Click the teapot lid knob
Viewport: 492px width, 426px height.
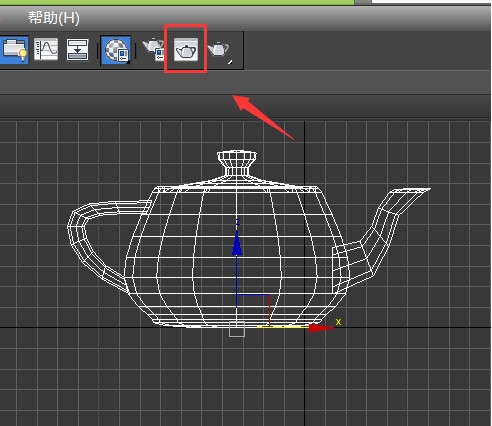pyautogui.click(x=237, y=163)
